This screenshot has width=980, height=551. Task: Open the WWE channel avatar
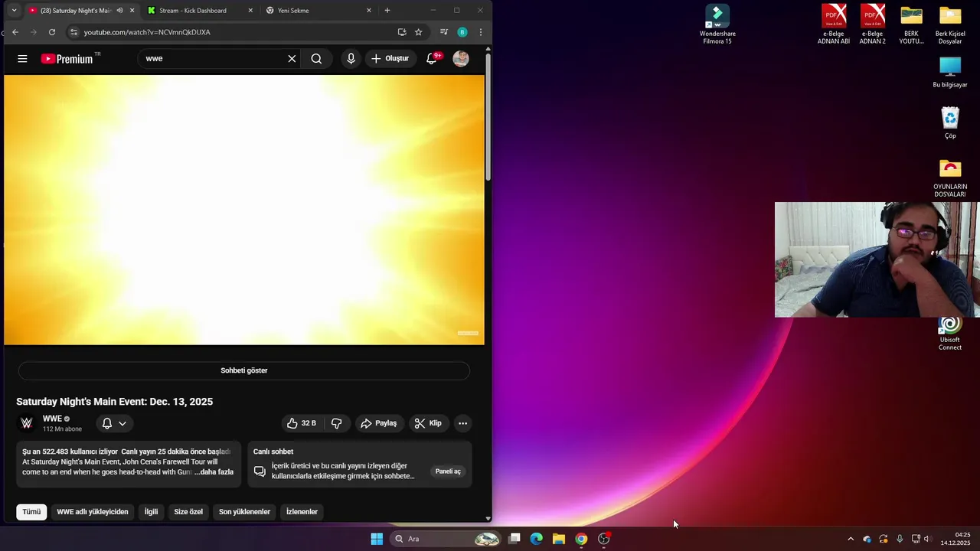[x=27, y=423]
